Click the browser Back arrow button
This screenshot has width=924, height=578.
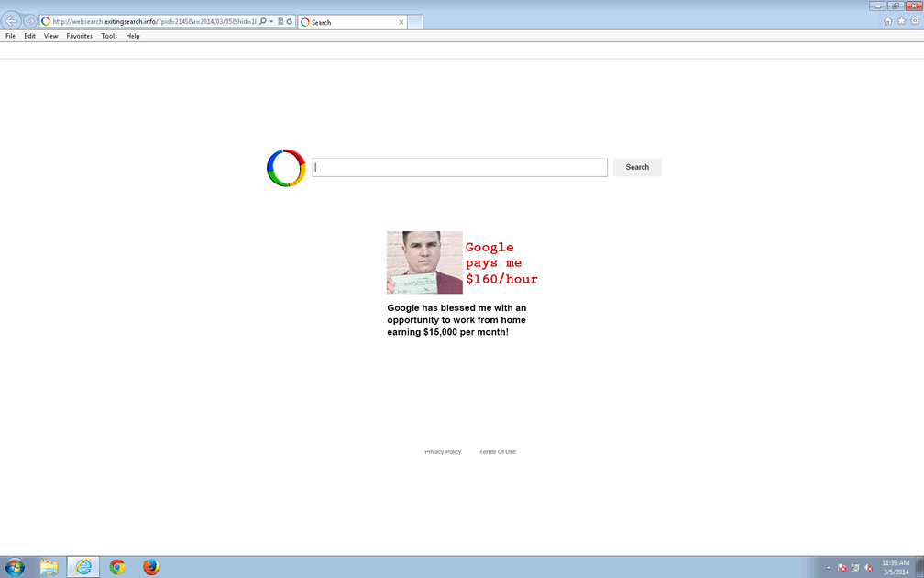click(x=12, y=21)
